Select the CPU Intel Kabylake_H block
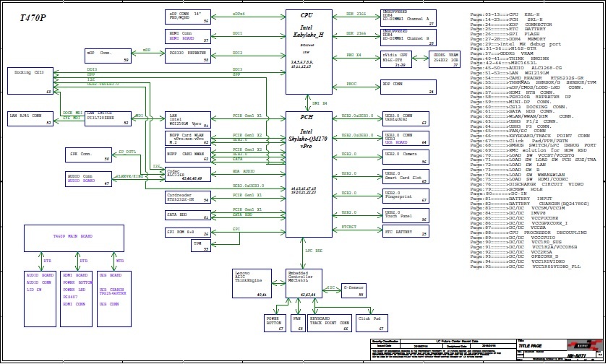608x364 pixels. pyautogui.click(x=309, y=52)
